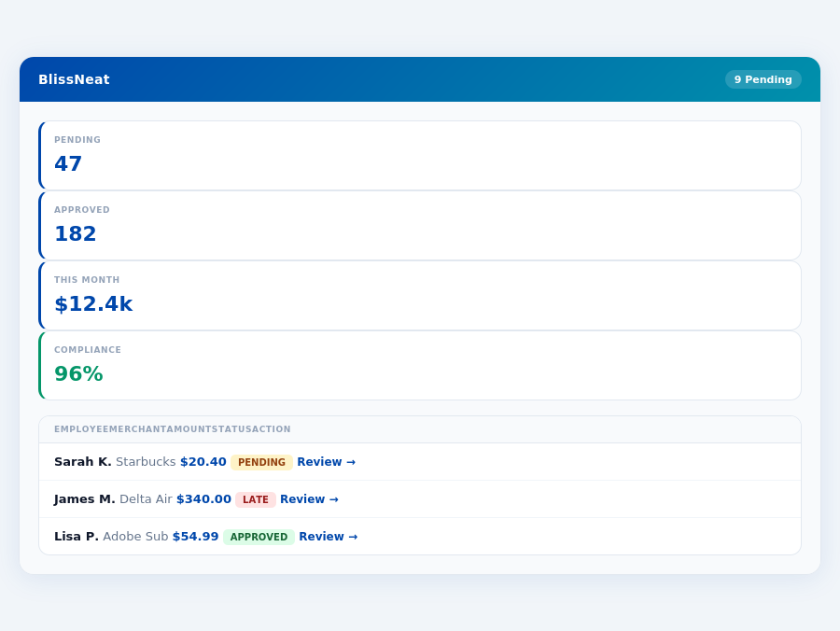Image resolution: width=840 pixels, height=631 pixels.
Task: Review James M.'s Delta Air expense
Action: [309, 498]
